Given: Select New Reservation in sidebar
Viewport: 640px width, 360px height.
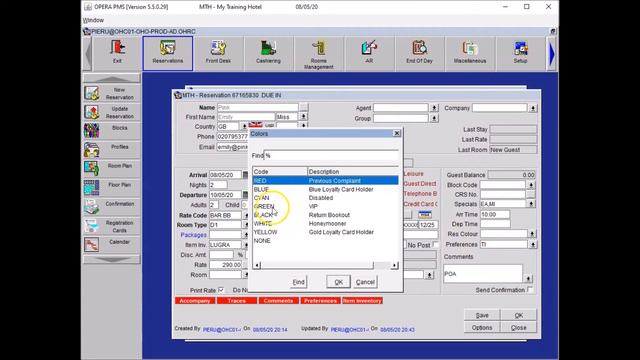Looking at the screenshot, I should pos(112,93).
